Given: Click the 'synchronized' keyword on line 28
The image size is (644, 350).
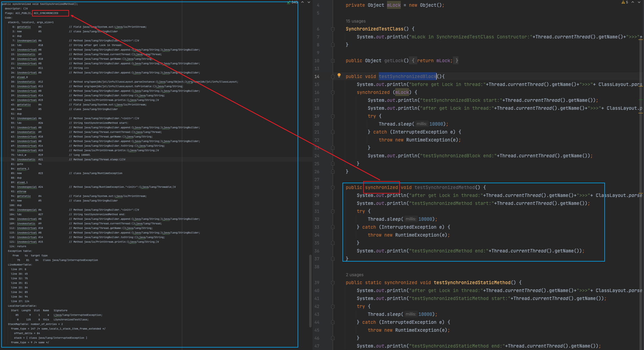Looking at the screenshot, I should point(382,187).
